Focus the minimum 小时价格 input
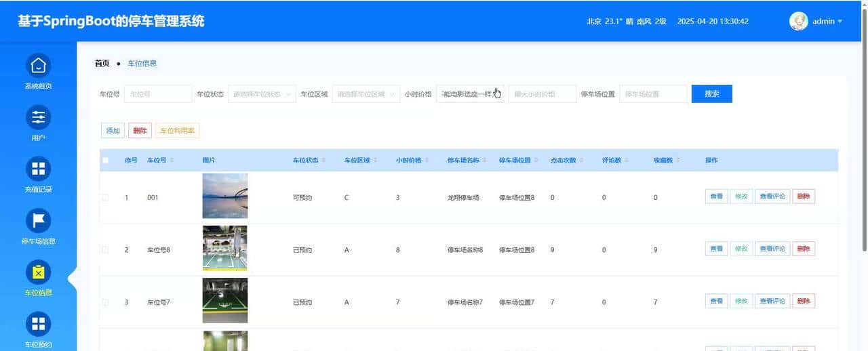868x351 pixels. [470, 94]
